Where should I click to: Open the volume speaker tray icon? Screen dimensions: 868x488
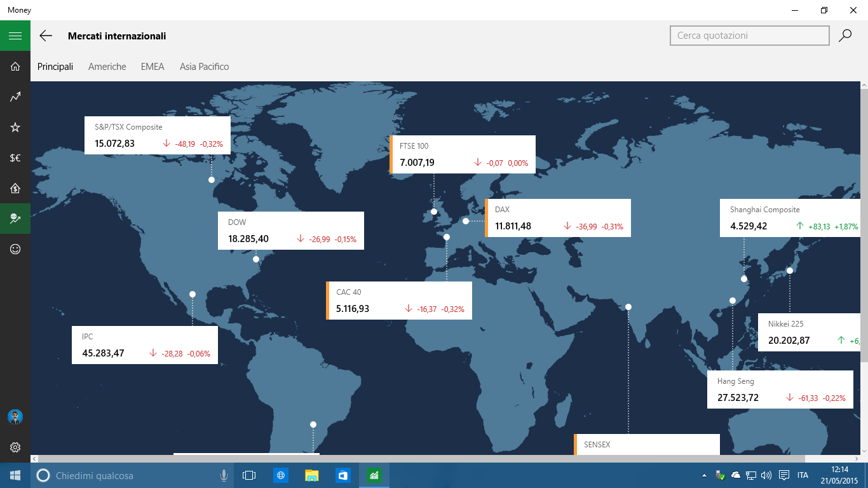pos(766,475)
